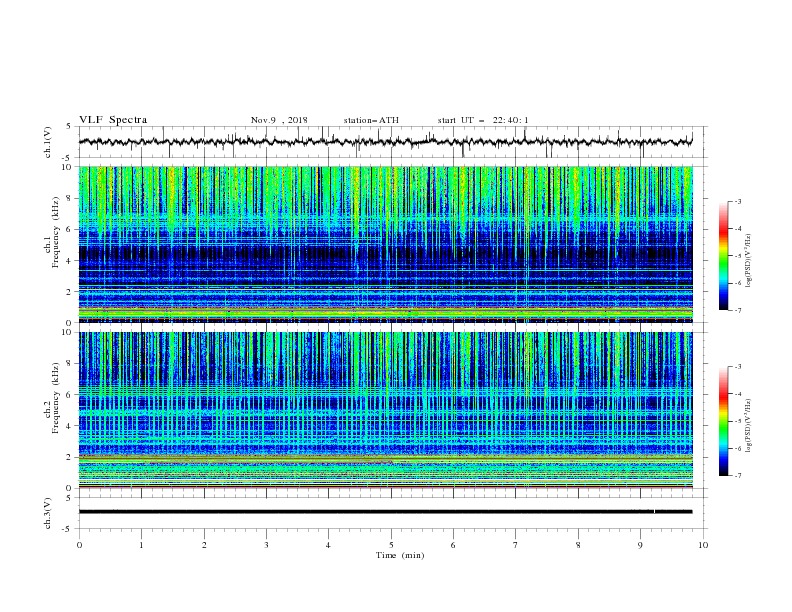This screenshot has width=792, height=612.
Task: Click time axis tick label "5" under ch.3 plot
Action: click(391, 545)
